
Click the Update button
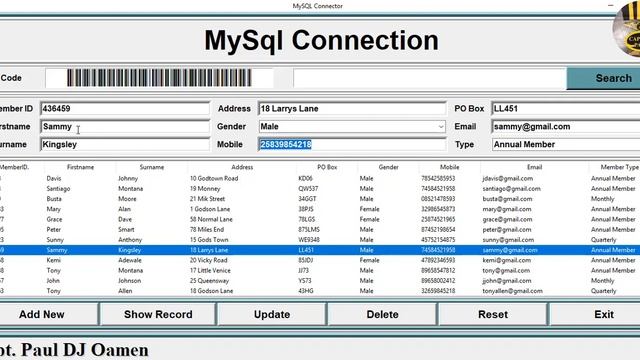point(272,314)
